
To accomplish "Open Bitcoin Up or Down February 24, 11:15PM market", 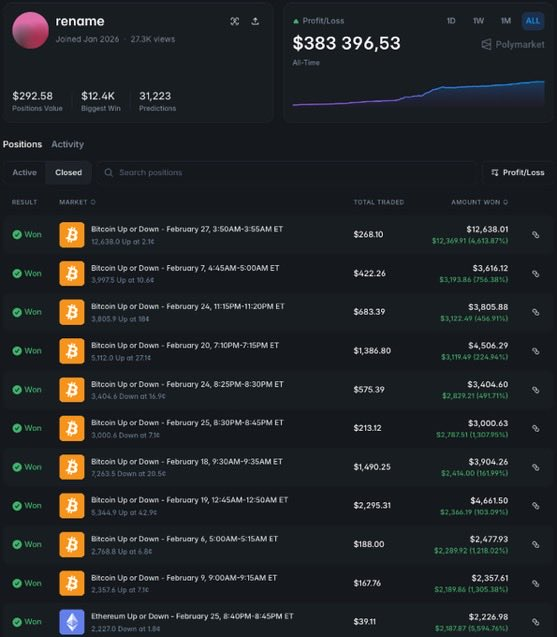I will tap(188, 307).
